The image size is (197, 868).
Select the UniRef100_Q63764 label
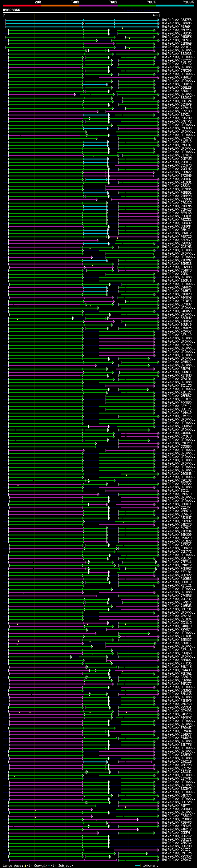click(176, 768)
